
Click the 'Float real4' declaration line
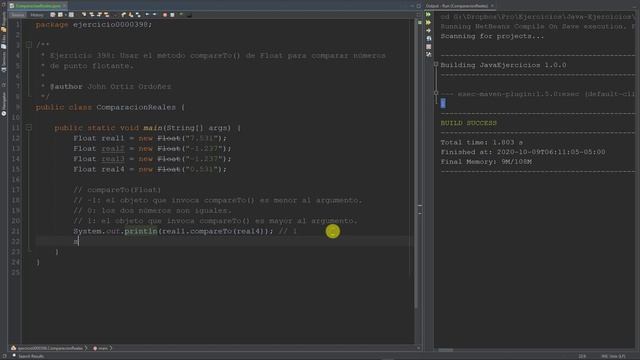click(x=150, y=169)
